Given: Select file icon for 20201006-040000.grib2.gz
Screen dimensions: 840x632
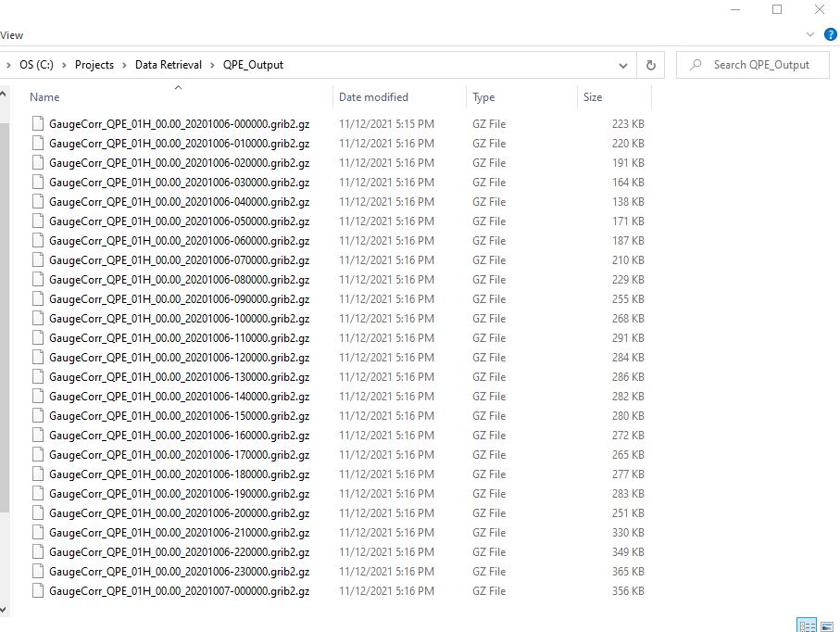Looking at the screenshot, I should 37,201.
